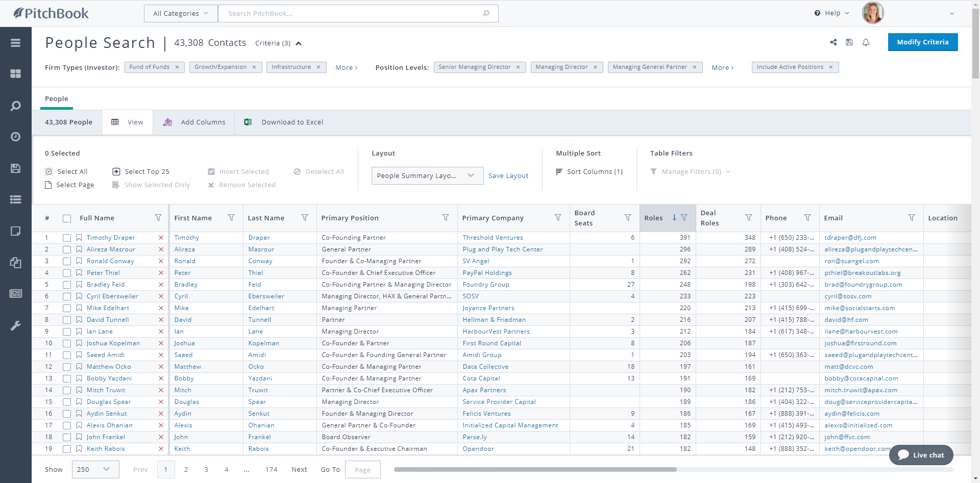Switch to the People tab
This screenshot has height=483, width=980.
click(x=56, y=99)
